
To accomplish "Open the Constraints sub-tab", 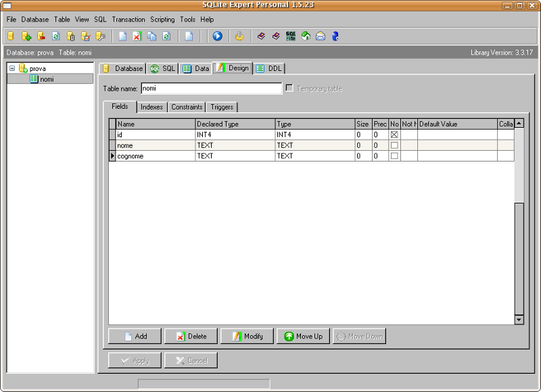I will (x=187, y=107).
